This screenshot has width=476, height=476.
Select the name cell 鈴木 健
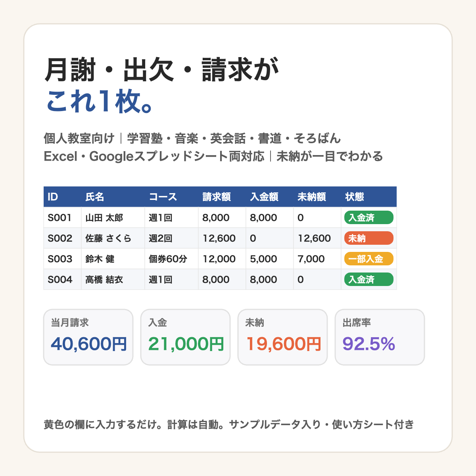click(x=113, y=259)
